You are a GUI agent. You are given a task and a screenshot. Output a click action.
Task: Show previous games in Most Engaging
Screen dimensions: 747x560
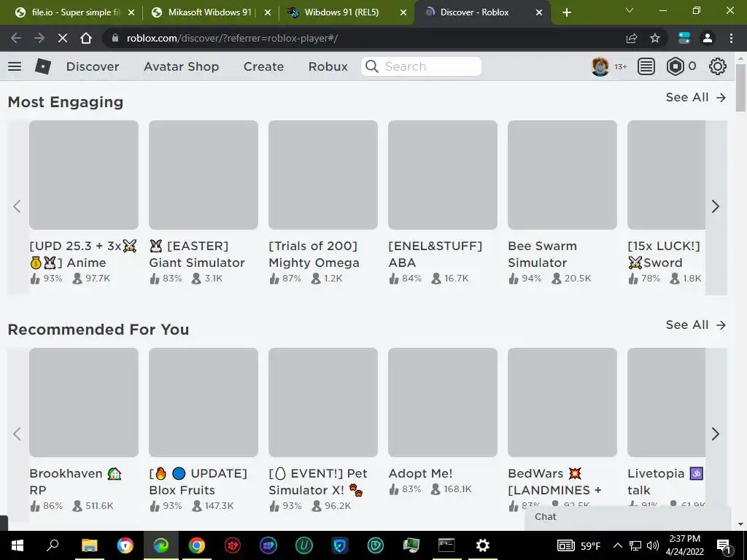pos(18,206)
